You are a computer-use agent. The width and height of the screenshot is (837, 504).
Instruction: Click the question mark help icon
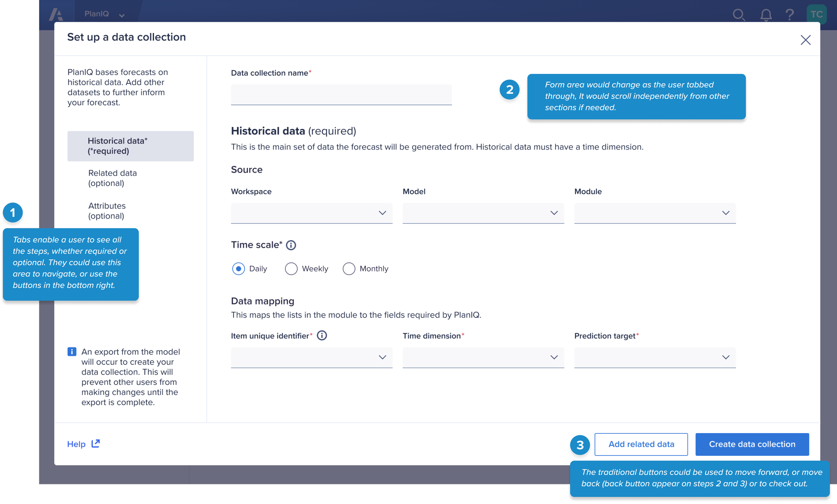(789, 15)
